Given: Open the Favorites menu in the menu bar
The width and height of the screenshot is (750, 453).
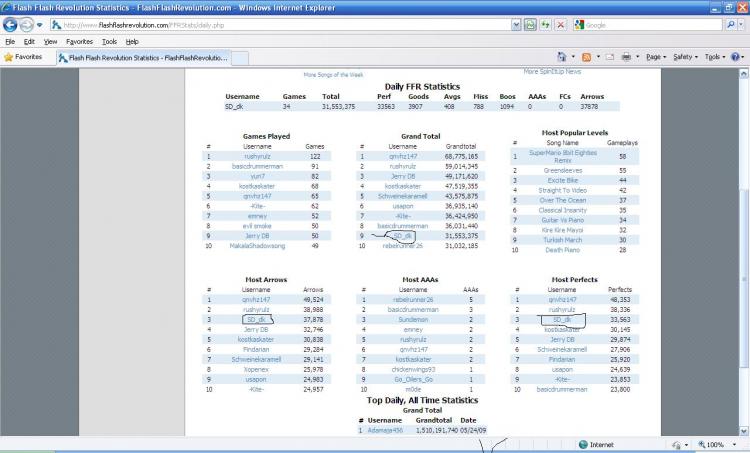Looking at the screenshot, I should tap(79, 42).
